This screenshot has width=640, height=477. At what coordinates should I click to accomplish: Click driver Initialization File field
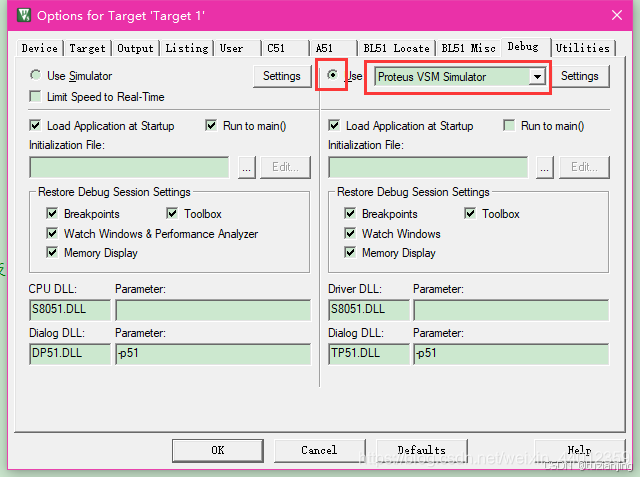pos(428,167)
